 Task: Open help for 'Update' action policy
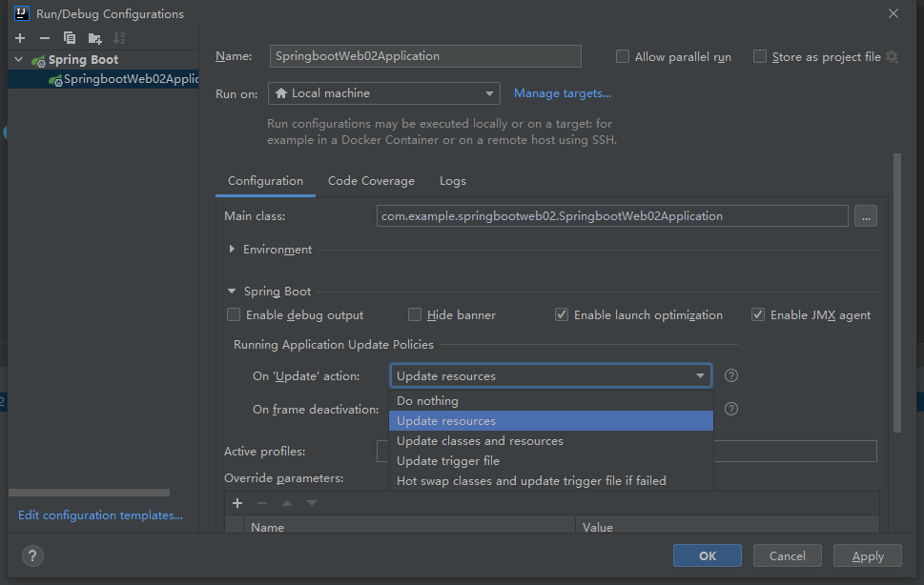[731, 376]
